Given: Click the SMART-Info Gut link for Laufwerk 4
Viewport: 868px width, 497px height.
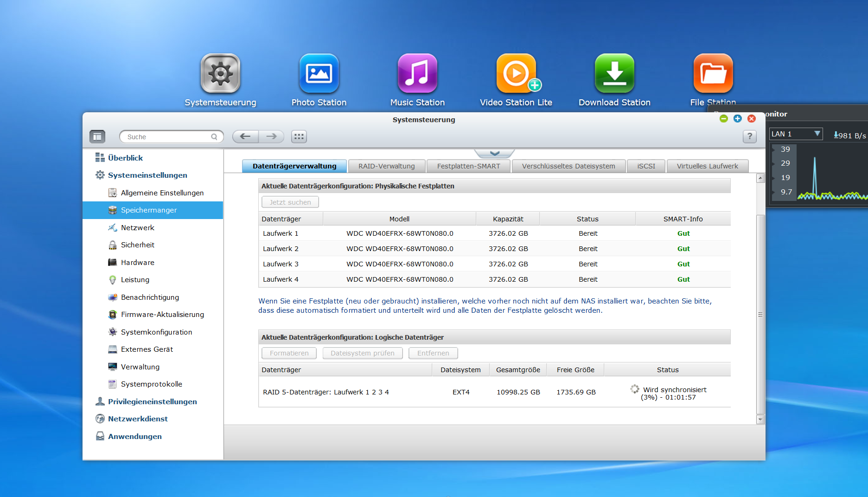Looking at the screenshot, I should [683, 279].
